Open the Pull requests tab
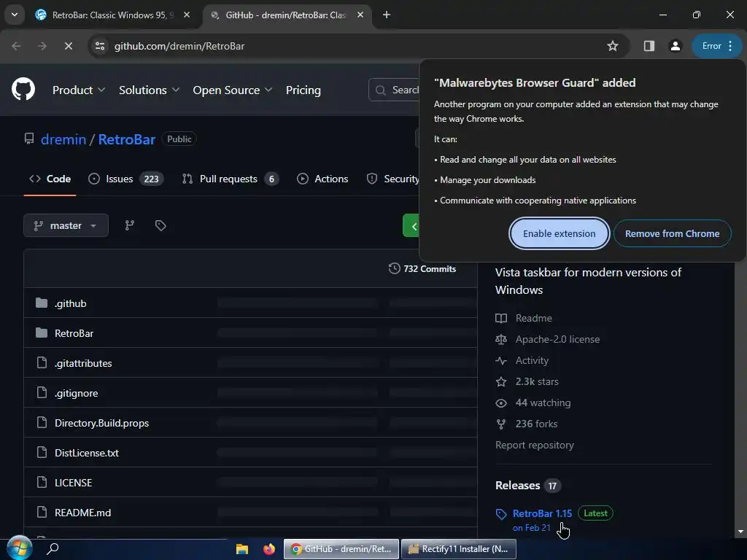747x560 pixels. [231, 179]
